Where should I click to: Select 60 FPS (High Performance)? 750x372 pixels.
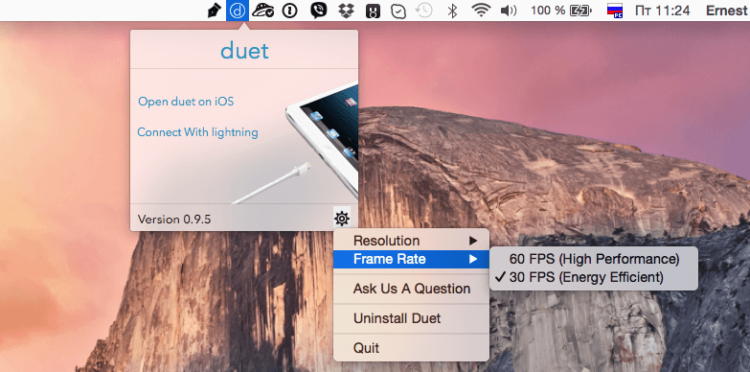tap(594, 259)
